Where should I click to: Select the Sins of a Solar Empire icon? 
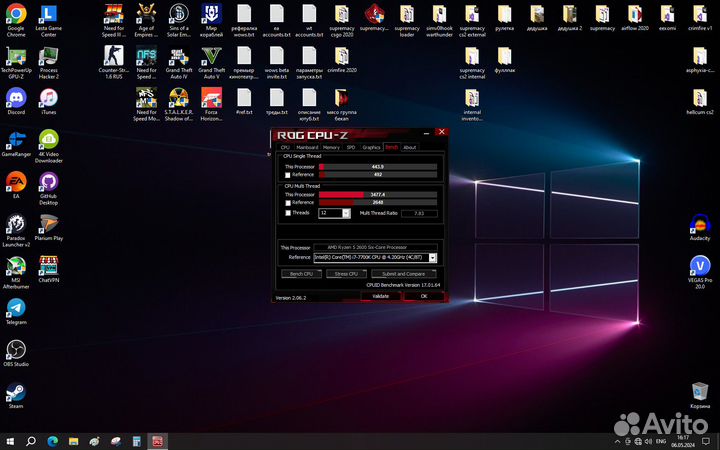click(x=179, y=20)
